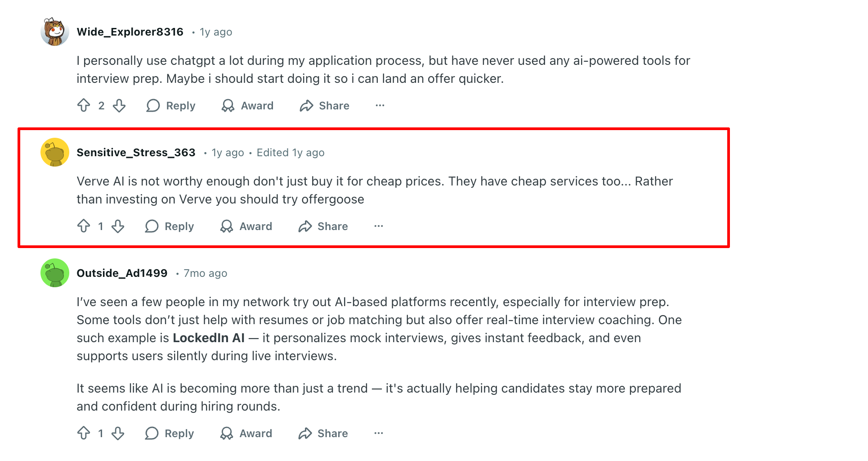Upvote Wide_Explorer8316's comment
Screen dimensions: 868x461
(84, 106)
